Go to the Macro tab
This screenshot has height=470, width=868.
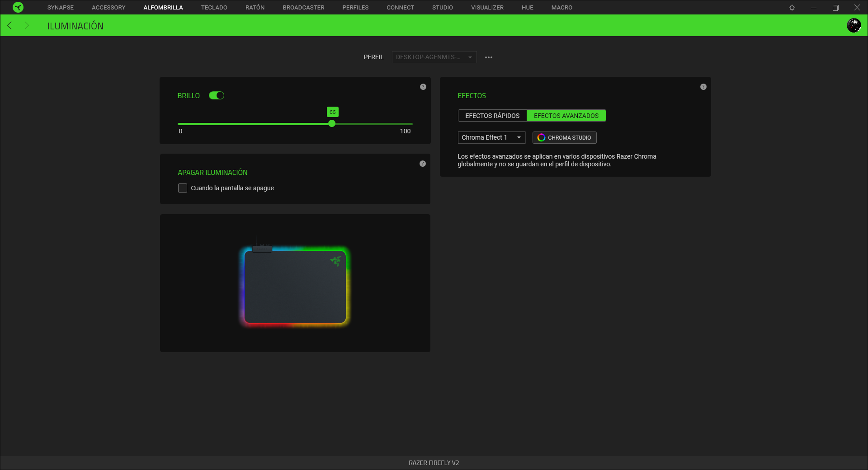(562, 8)
